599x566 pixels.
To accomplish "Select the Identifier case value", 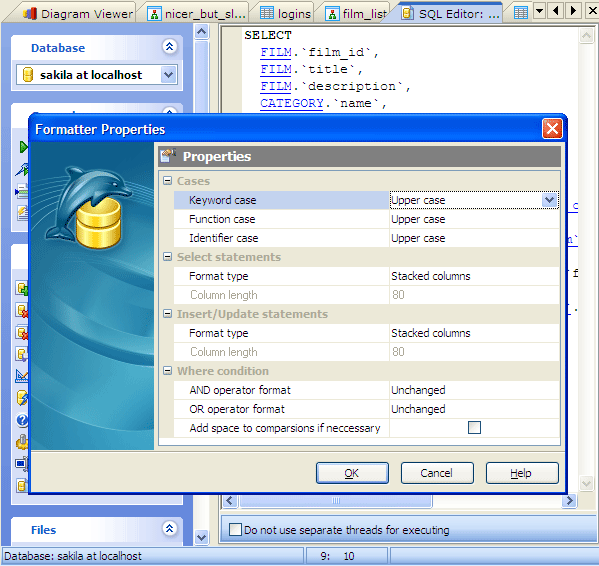I will click(474, 238).
